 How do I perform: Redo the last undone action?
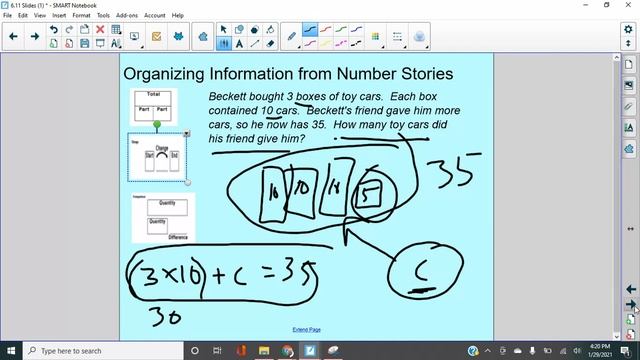tap(69, 29)
